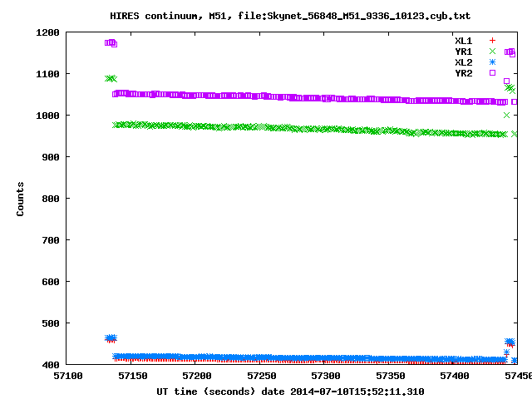Viewport: 532px width, 399px height.
Task: Click the x-axis tick label 57400
Action: point(455,376)
